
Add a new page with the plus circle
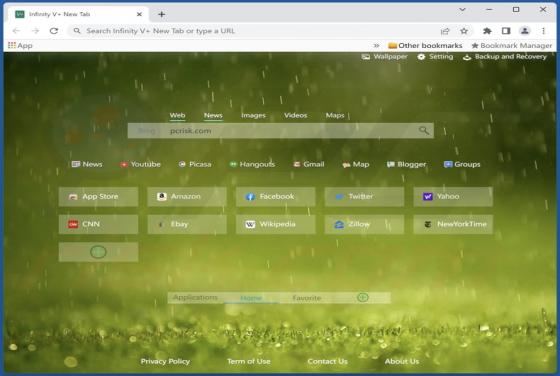click(x=363, y=297)
